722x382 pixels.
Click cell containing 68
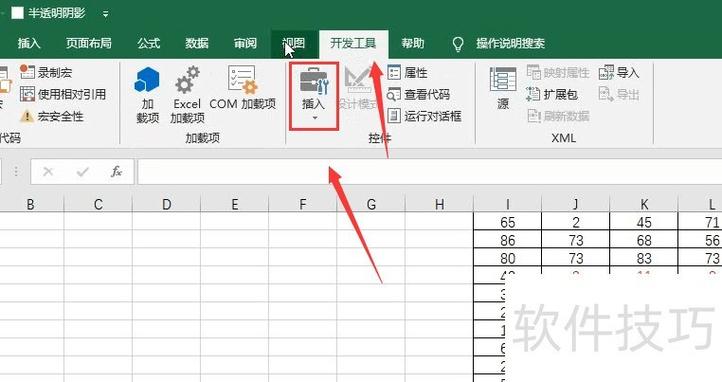[644, 240]
